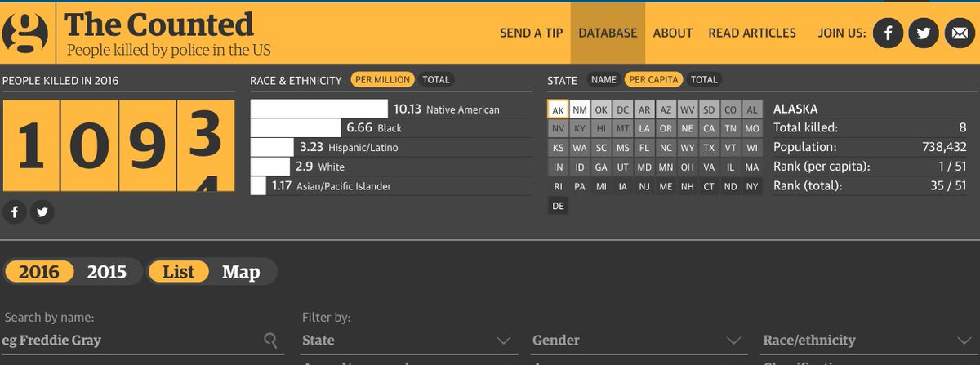Select the IN state tile

pyautogui.click(x=558, y=167)
